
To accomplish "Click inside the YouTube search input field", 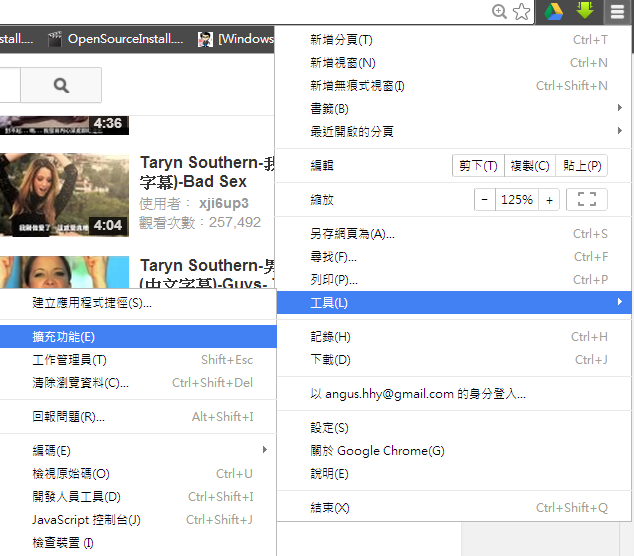I will [10, 85].
